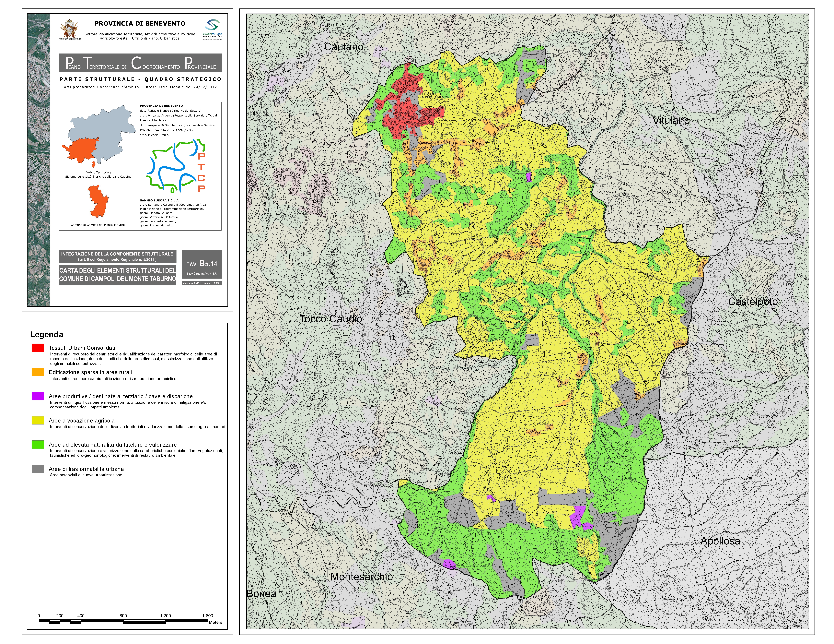Click the orange Comune di Campoli silhouette
This screenshot has width=834, height=644.
click(x=98, y=201)
